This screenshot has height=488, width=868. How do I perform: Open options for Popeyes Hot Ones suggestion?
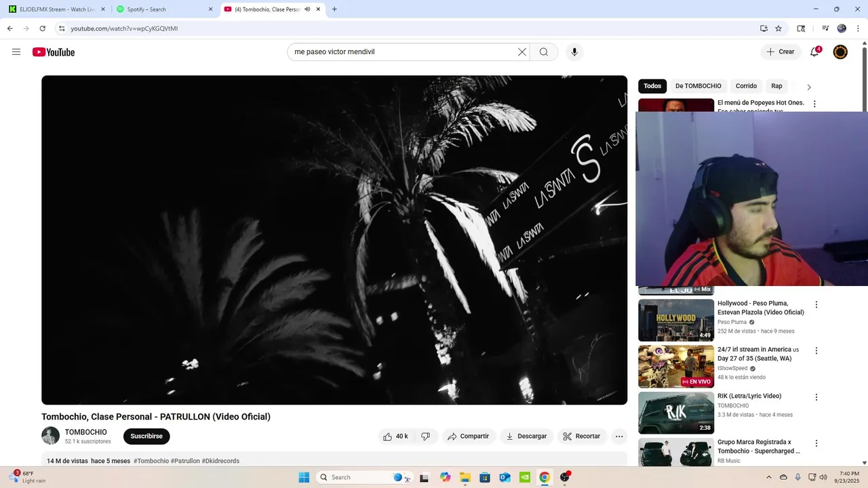tap(814, 104)
